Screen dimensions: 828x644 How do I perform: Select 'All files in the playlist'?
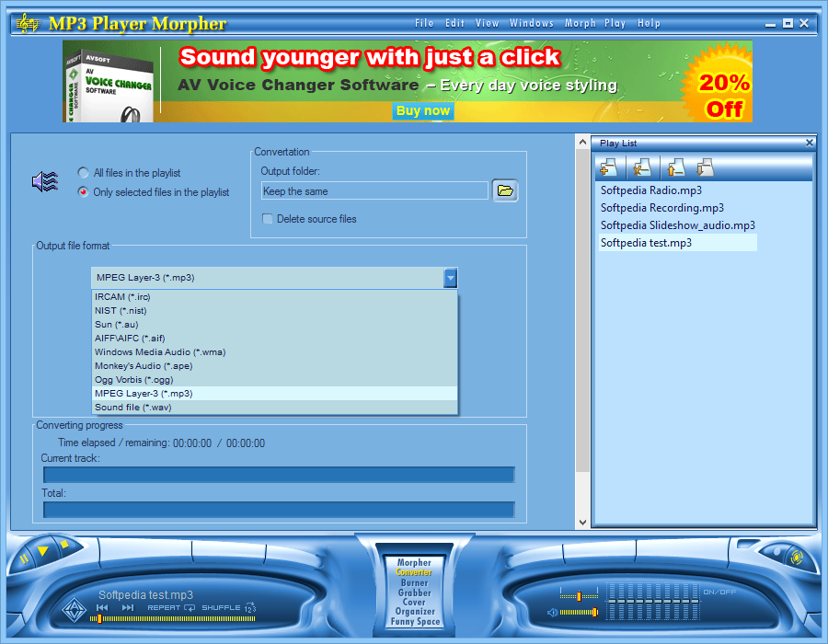click(130, 173)
